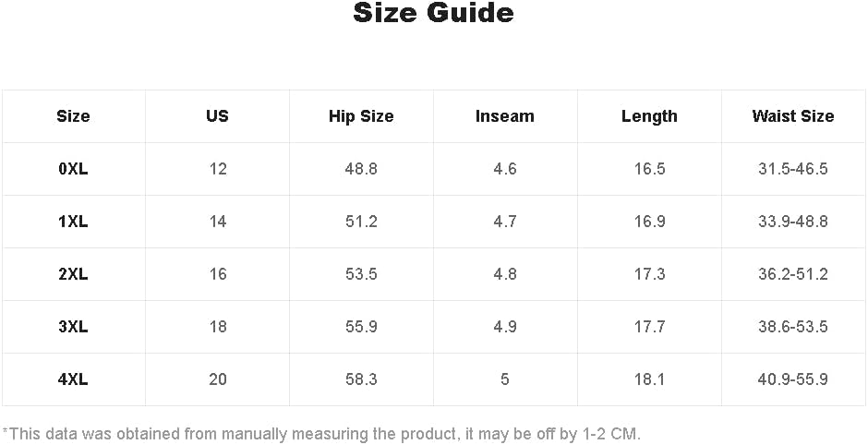Image resolution: width=868 pixels, height=445 pixels.
Task: Select the 0XL size row label
Action: [x=73, y=169]
